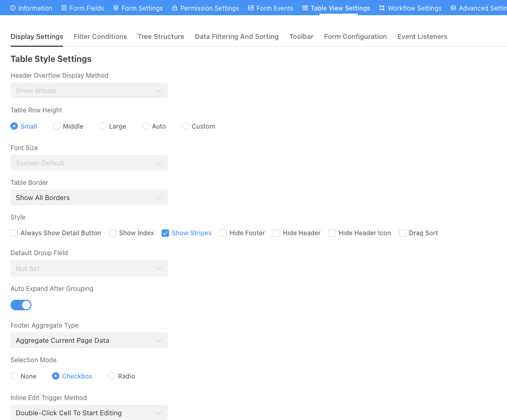Turn off Auto Expand After Grouping
The height and width of the screenshot is (420, 507).
[x=21, y=305]
